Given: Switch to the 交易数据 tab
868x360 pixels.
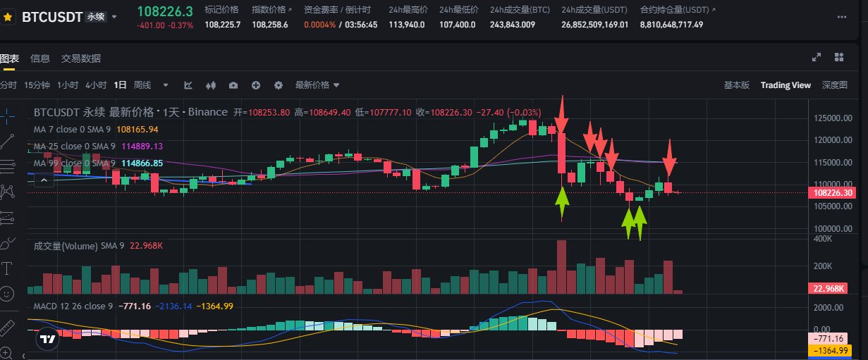Looking at the screenshot, I should click(80, 58).
